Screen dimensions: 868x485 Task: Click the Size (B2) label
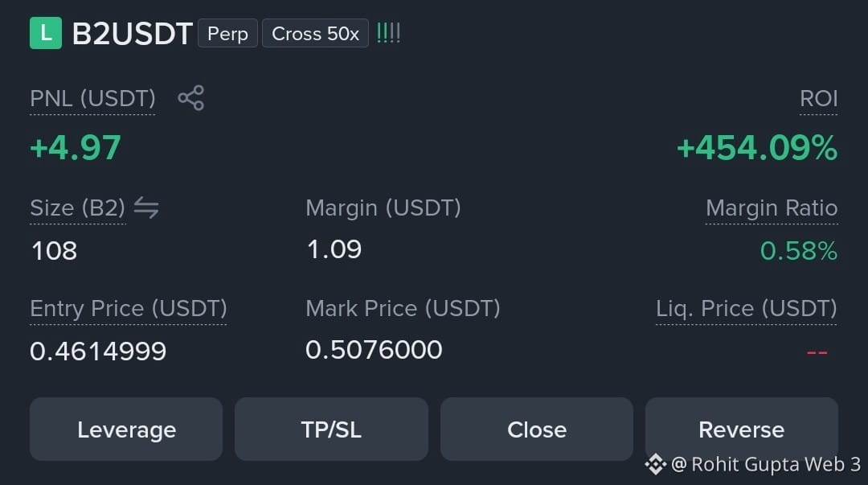pos(77,208)
